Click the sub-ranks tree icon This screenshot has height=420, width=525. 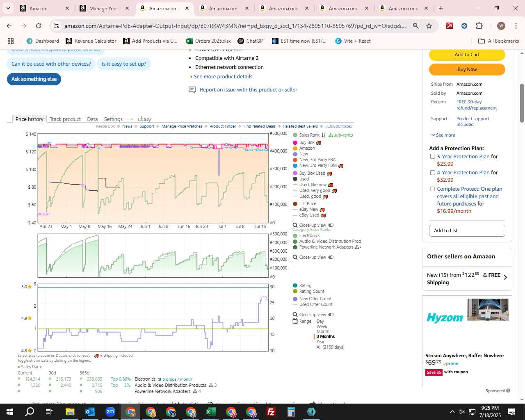tap(331, 135)
